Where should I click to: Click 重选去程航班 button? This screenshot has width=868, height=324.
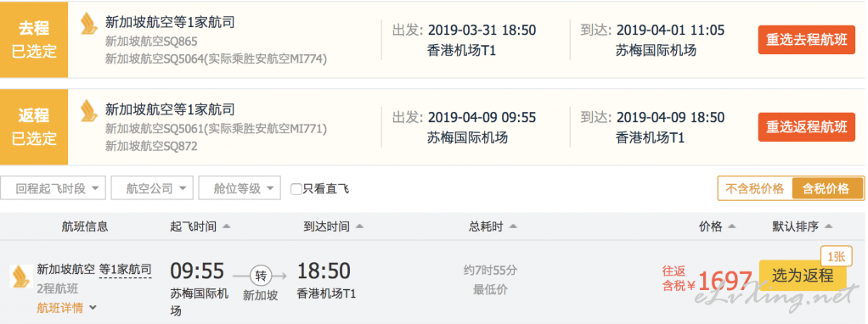coord(807,40)
